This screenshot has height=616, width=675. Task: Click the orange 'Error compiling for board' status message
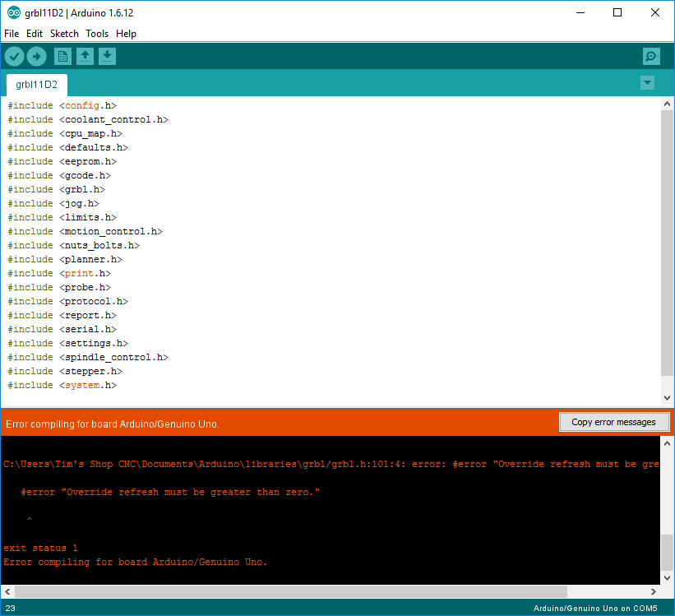[x=113, y=424]
